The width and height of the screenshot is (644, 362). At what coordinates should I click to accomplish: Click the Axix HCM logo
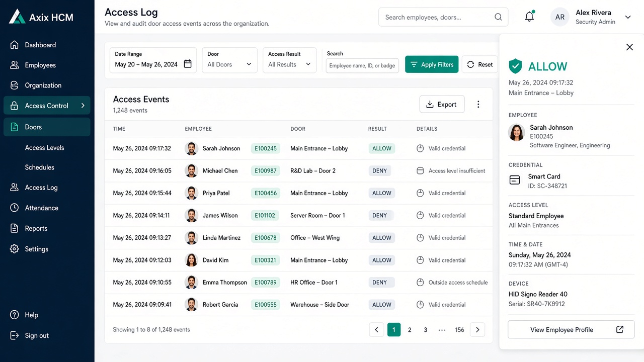click(41, 17)
